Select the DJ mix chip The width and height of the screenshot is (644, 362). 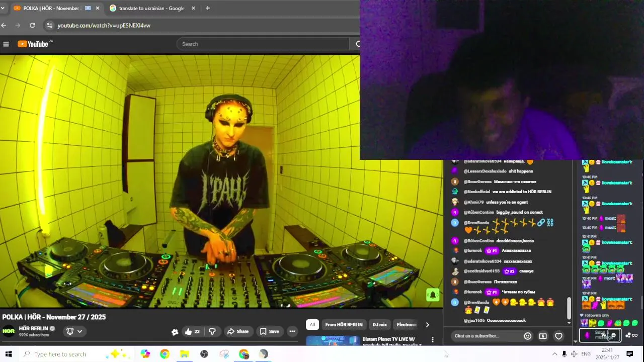coord(379,325)
